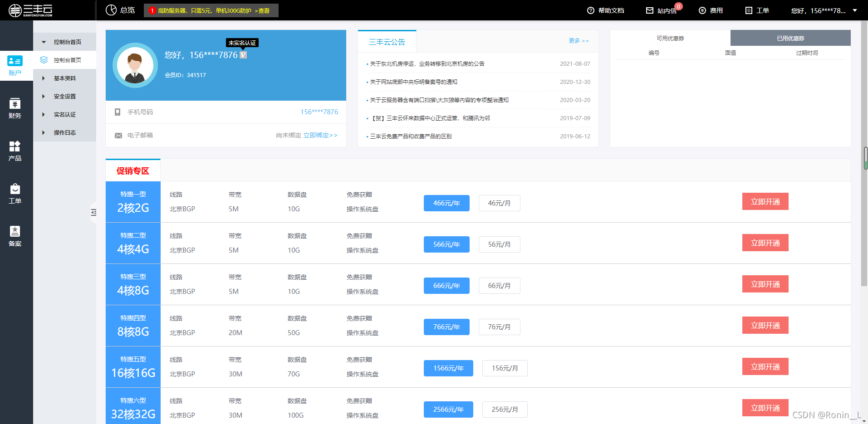Open the 关于网站底部中央标明备案号的通知 announcement
Screen dimensions: 868x424
(413, 82)
